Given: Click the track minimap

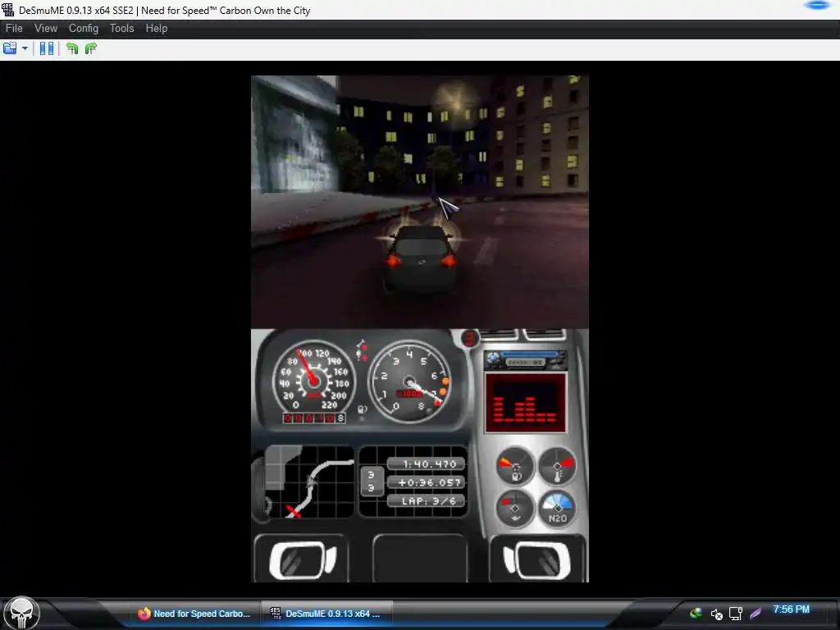Looking at the screenshot, I should click(309, 482).
